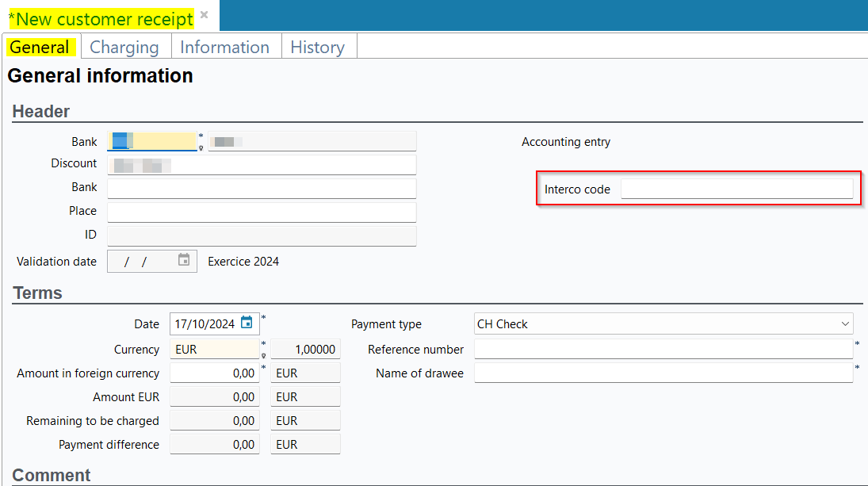
Task: Open the calendar icon in the Terms Date field
Action: coord(247,323)
